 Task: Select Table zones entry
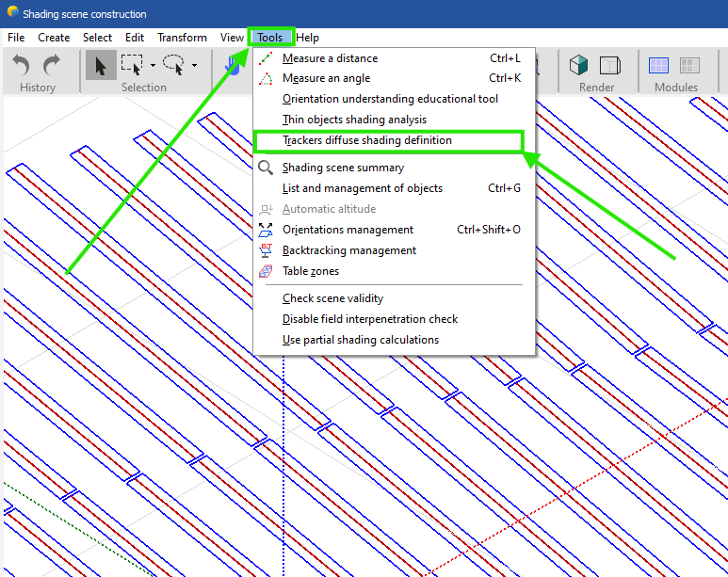coord(395,271)
